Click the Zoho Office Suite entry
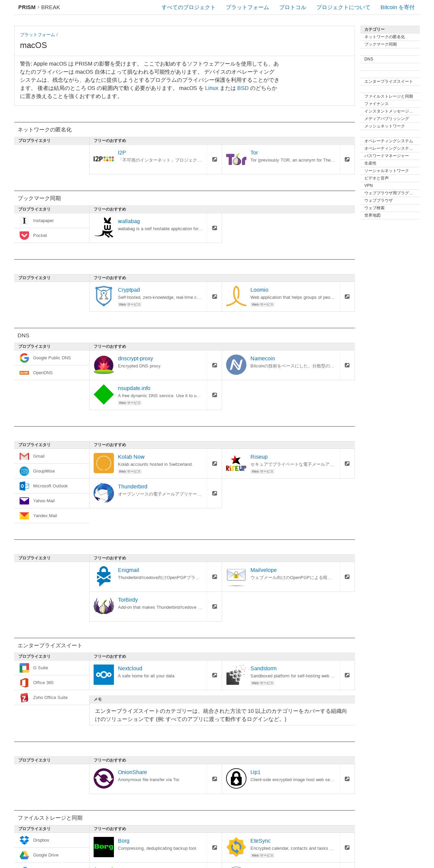 (x=52, y=698)
